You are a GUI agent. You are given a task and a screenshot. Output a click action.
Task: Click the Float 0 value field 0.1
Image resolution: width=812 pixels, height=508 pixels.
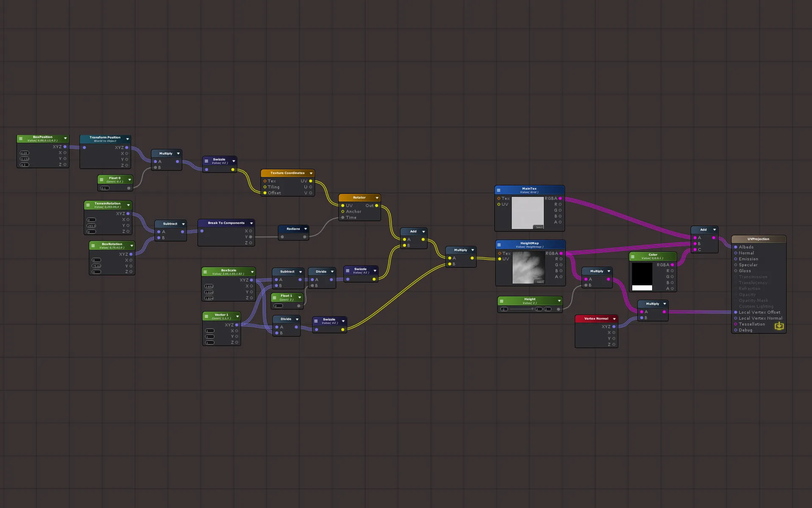tap(104, 188)
